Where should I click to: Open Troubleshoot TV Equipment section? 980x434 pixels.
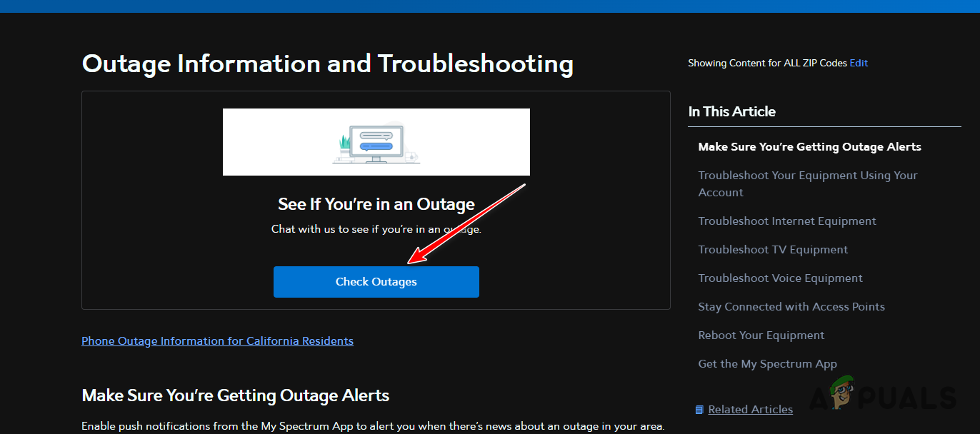(x=773, y=249)
